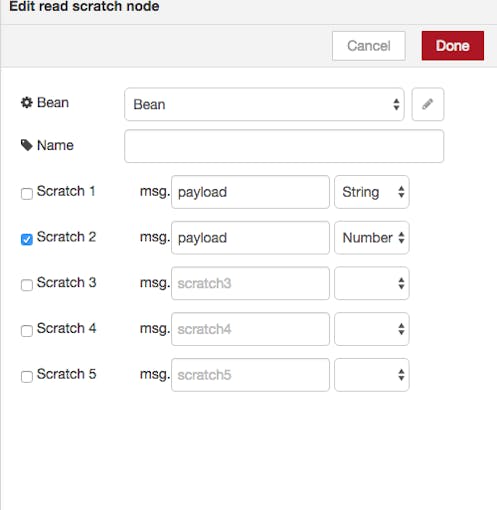This screenshot has width=497, height=510.
Task: Tick the Scratch 3 checkbox
Action: point(27,285)
